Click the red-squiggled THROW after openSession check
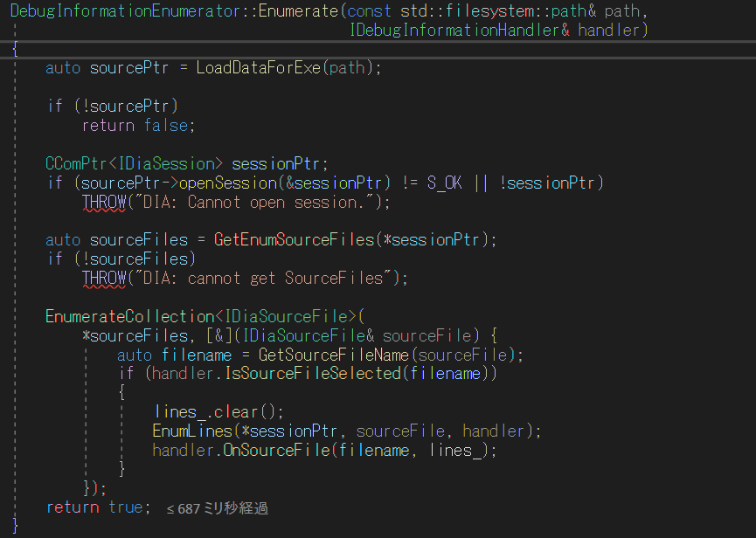 coord(102,202)
